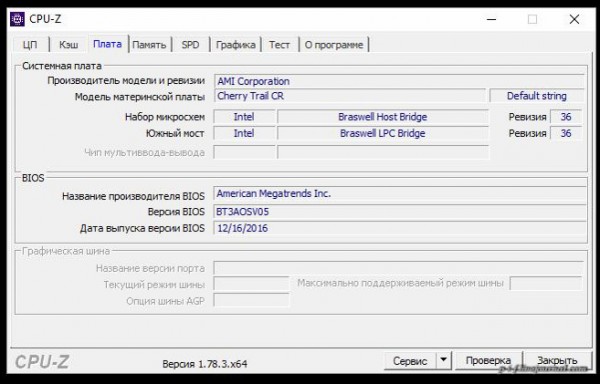Click the disabled maximize button
Image resolution: width=600 pixels, height=384 pixels.
pos(532,19)
